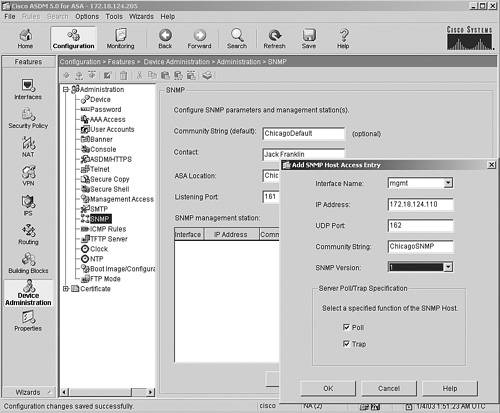Screen dimensions: 500x413
Task: Go Back using the toolbar arrow
Action: pyautogui.click(x=165, y=38)
